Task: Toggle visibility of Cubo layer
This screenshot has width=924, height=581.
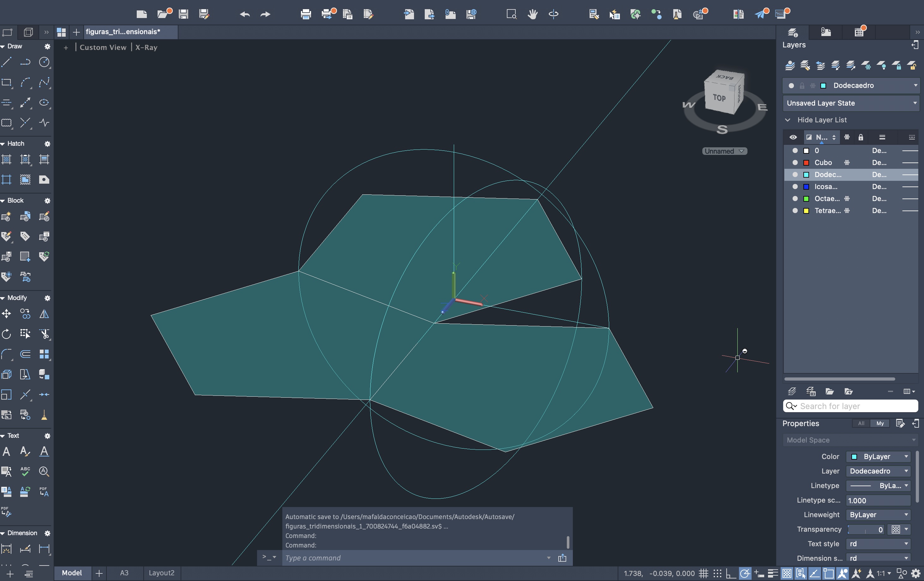Action: click(795, 162)
